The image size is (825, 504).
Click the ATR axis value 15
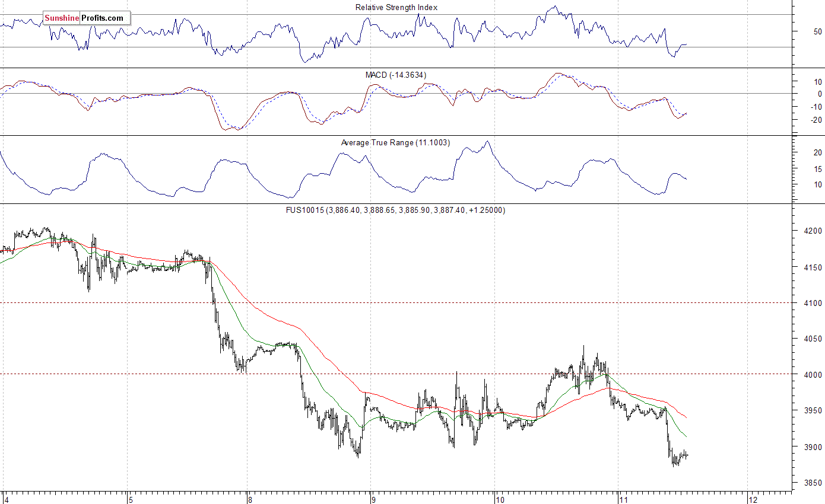(817, 169)
